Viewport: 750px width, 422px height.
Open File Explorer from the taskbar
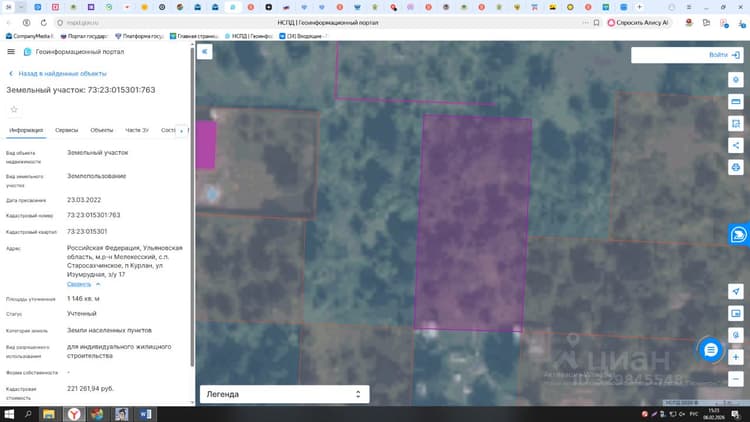pos(49,414)
